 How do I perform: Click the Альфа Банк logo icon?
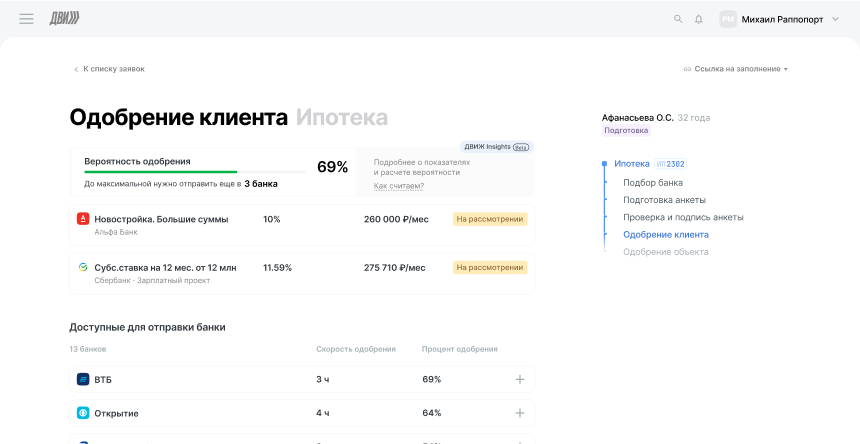pos(83,219)
